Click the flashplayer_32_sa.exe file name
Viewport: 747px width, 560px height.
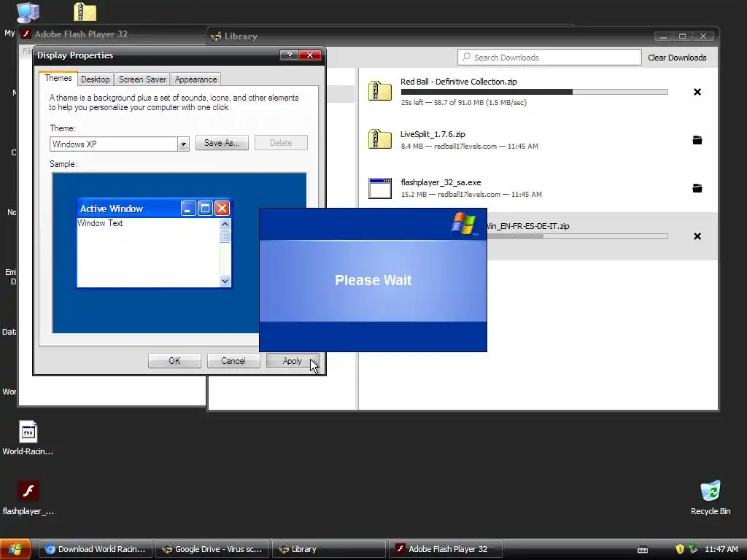coord(441,182)
